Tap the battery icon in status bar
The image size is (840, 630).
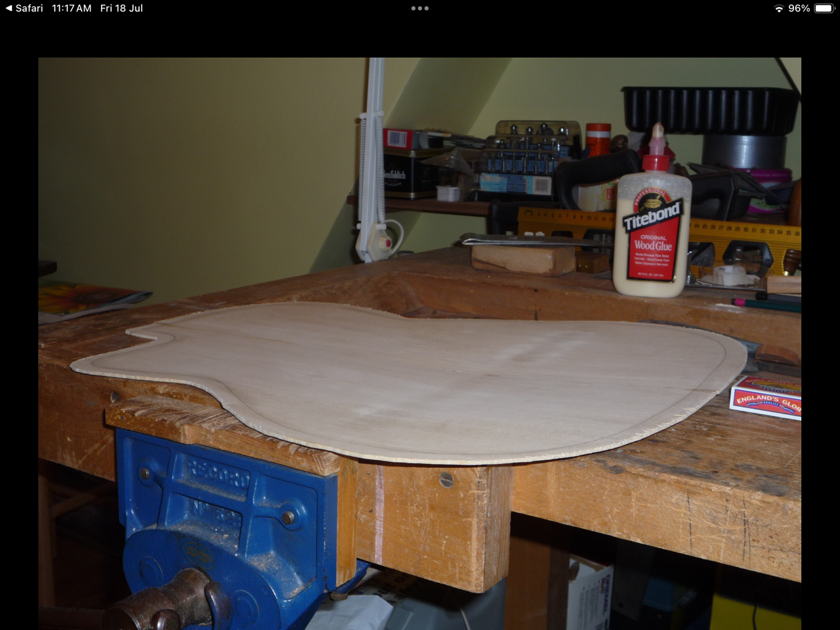824,9
